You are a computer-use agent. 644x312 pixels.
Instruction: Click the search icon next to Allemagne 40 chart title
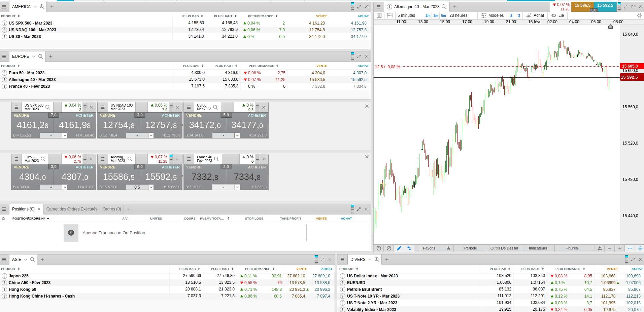coord(444,7)
